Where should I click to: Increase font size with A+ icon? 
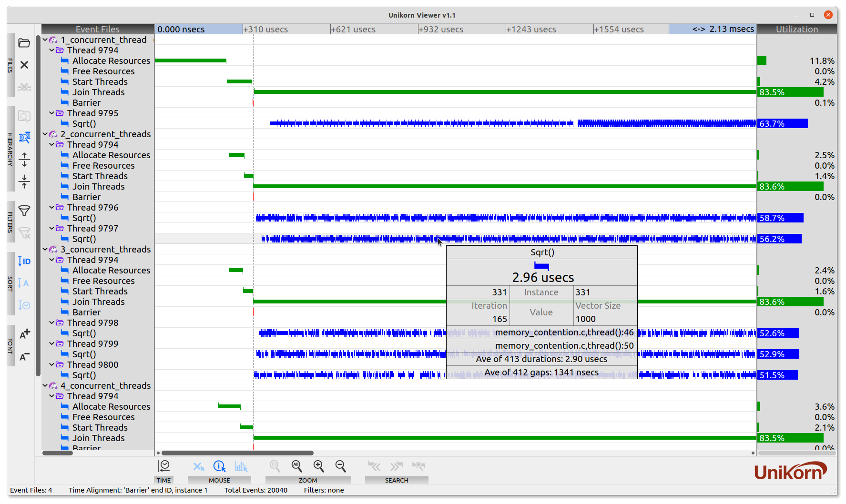point(24,333)
